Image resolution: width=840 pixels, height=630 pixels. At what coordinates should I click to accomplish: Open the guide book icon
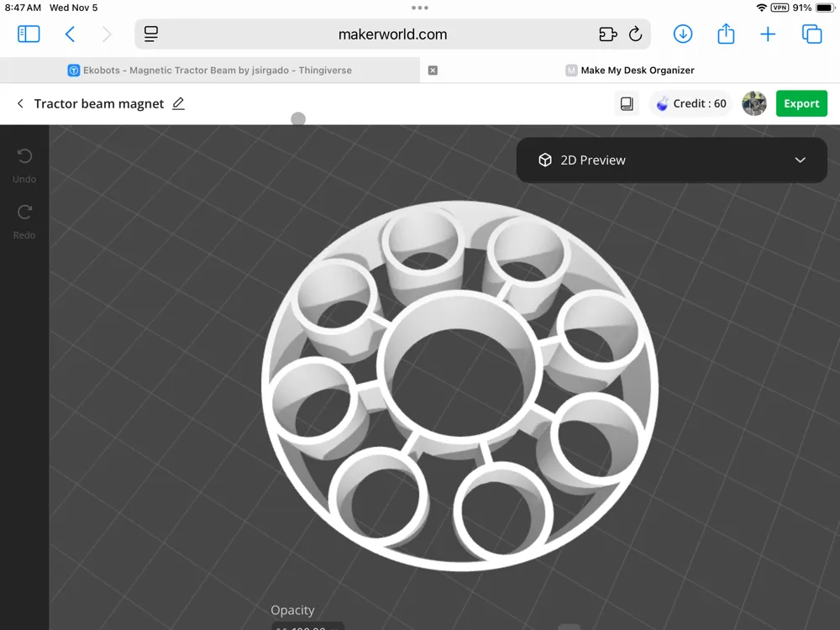click(x=627, y=103)
